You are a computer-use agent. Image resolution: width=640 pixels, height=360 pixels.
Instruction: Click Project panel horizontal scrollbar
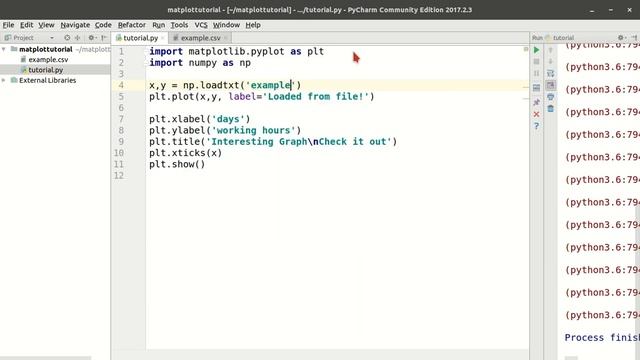pos(45,358)
